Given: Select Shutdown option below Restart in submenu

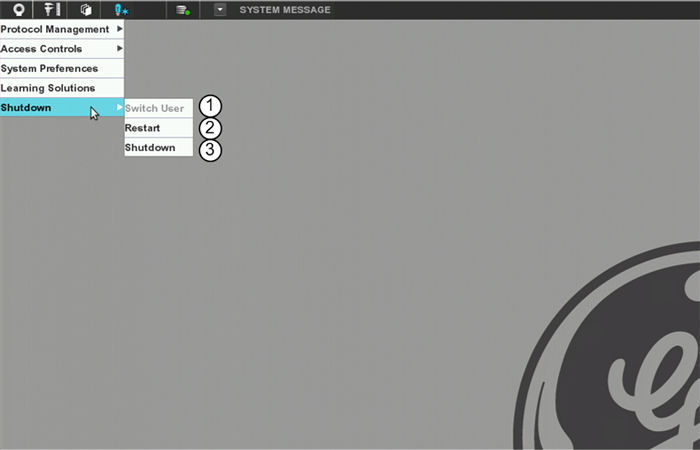Looking at the screenshot, I should click(150, 148).
